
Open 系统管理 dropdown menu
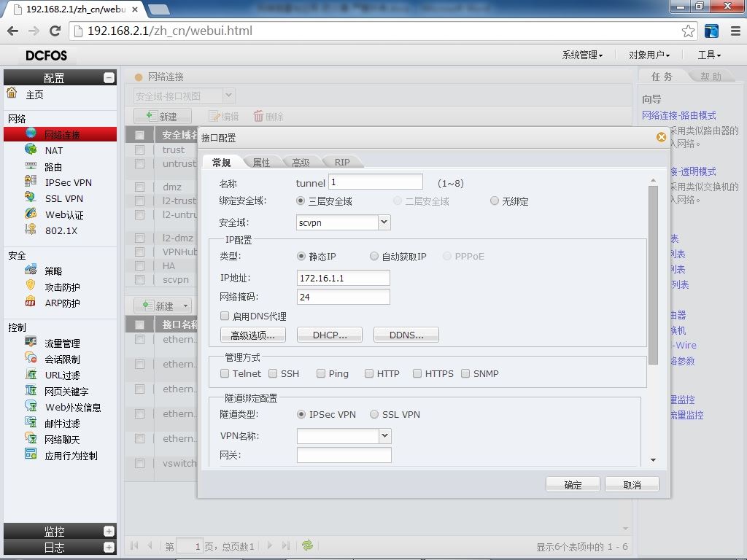[582, 55]
